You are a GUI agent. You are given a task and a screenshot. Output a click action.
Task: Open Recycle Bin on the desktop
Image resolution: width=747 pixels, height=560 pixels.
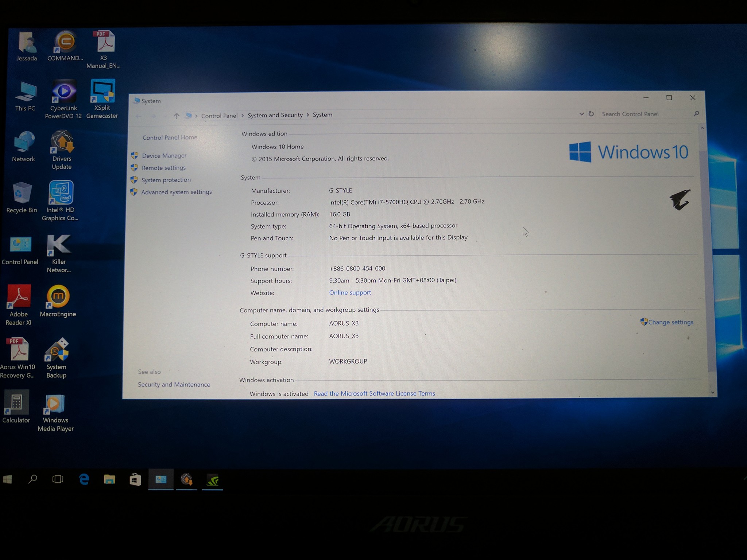click(22, 193)
